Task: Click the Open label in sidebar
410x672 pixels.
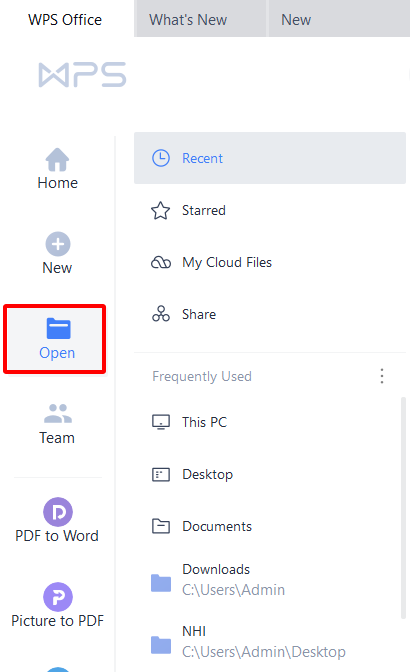Action: [x=57, y=353]
